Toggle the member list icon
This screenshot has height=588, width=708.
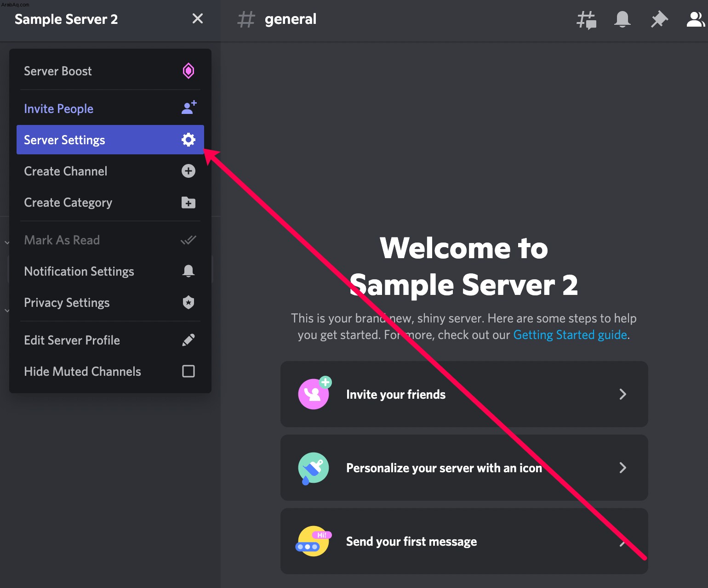click(696, 19)
